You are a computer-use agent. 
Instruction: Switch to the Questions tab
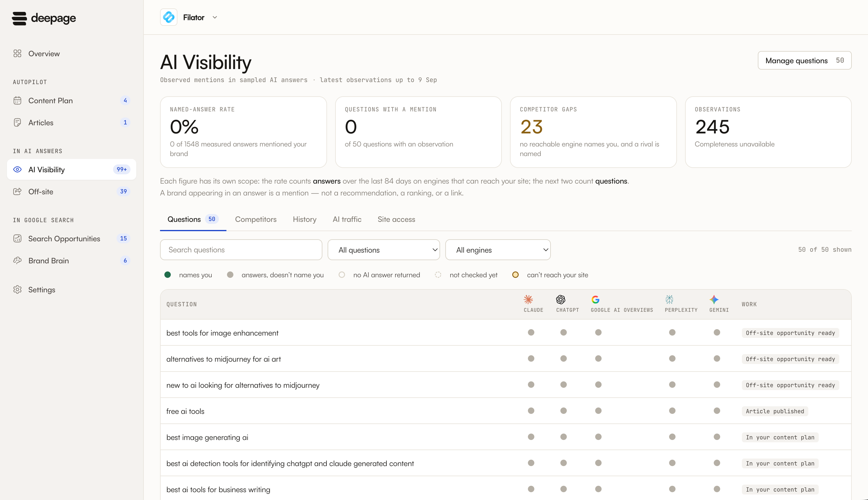(x=193, y=219)
